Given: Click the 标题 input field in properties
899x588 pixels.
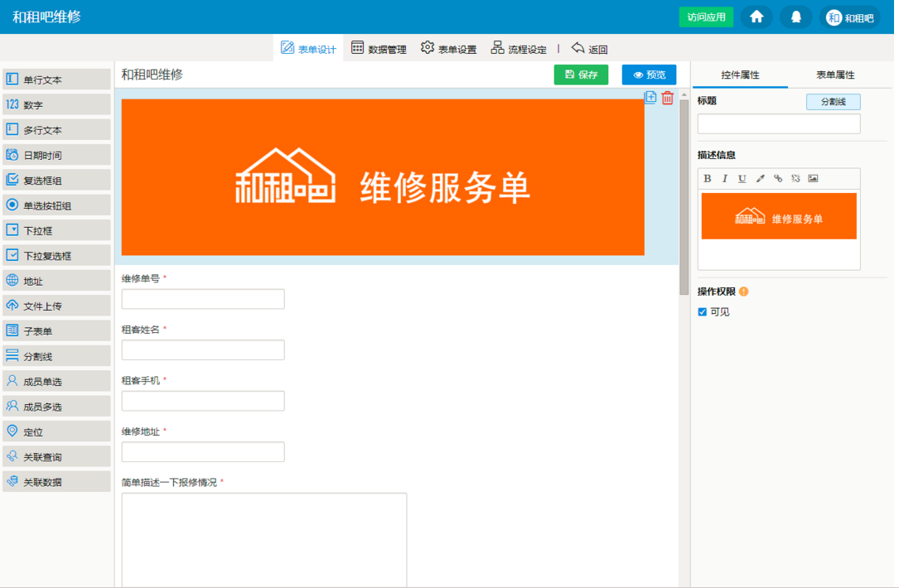Looking at the screenshot, I should point(779,123).
